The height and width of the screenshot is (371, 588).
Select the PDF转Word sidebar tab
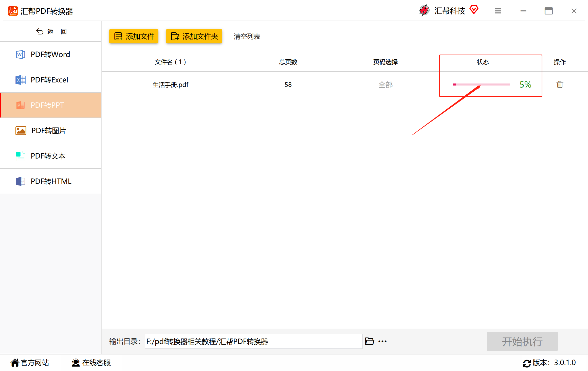click(51, 54)
